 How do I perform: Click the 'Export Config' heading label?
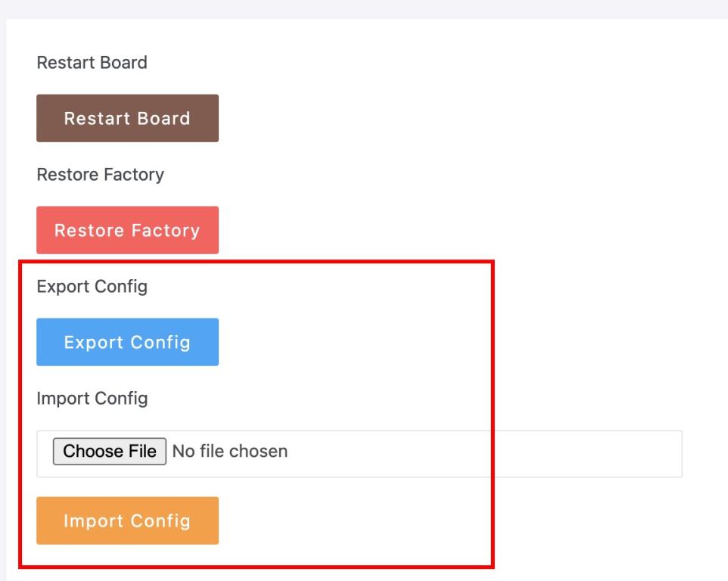click(x=92, y=287)
